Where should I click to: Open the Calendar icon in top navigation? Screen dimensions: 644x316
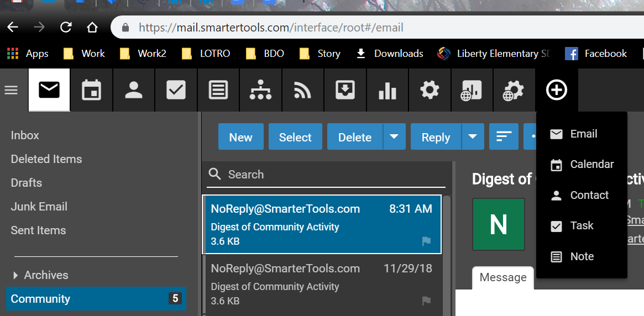click(91, 90)
